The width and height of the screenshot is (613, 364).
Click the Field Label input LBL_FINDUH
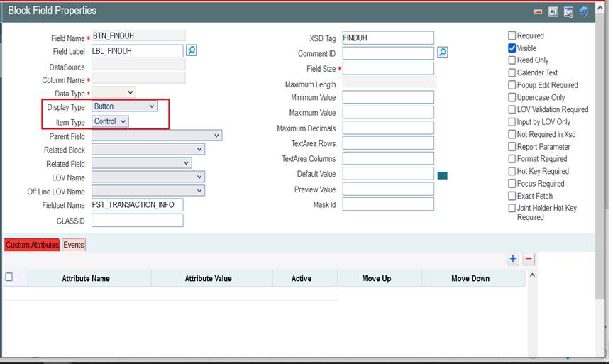[137, 51]
